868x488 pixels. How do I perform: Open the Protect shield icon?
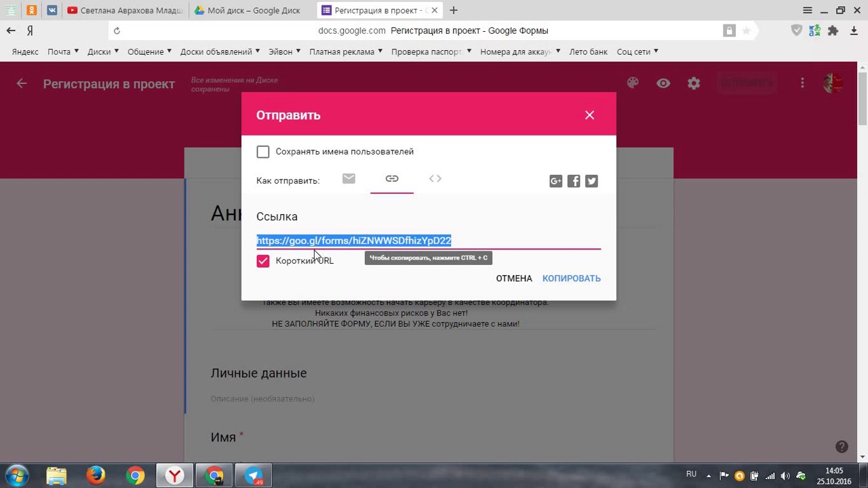(797, 30)
